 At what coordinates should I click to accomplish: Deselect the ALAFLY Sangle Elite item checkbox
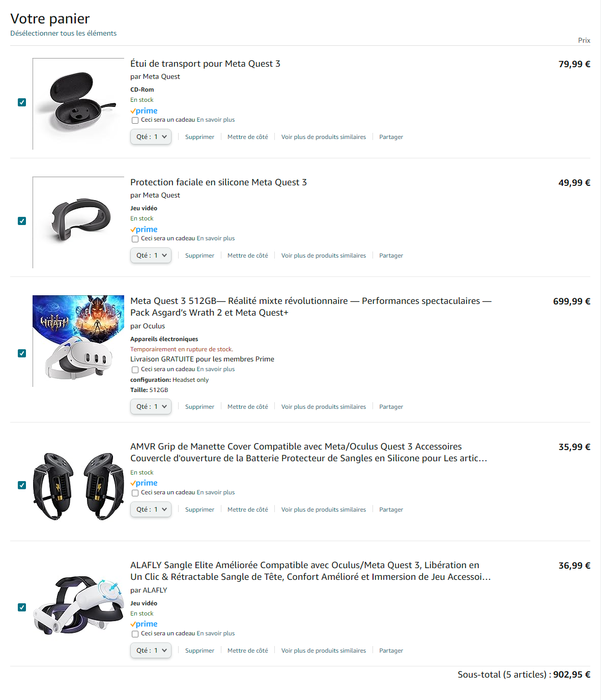tap(22, 607)
